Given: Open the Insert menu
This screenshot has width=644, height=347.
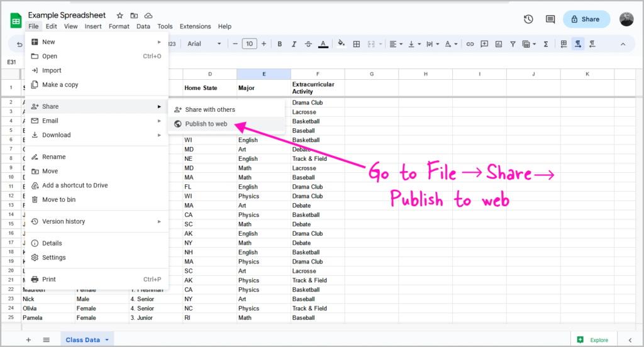Looking at the screenshot, I should click(93, 26).
